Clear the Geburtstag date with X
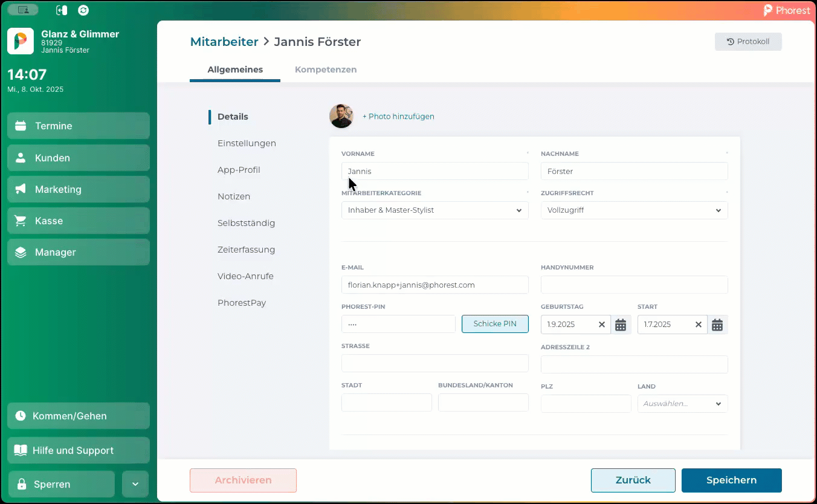 coord(601,325)
